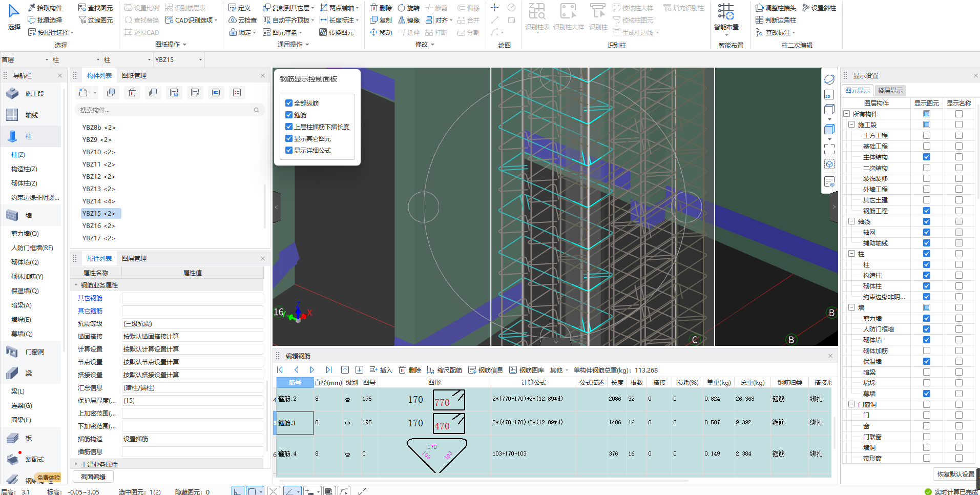The height and width of the screenshot is (495, 980).
Task: Click the 过滤图元 filter element tool
Action: [x=96, y=20]
